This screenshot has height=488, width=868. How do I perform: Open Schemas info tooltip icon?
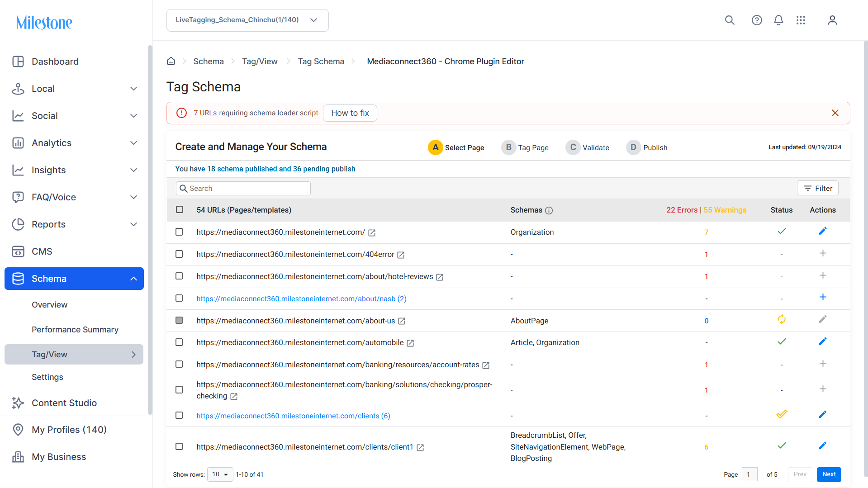point(549,210)
